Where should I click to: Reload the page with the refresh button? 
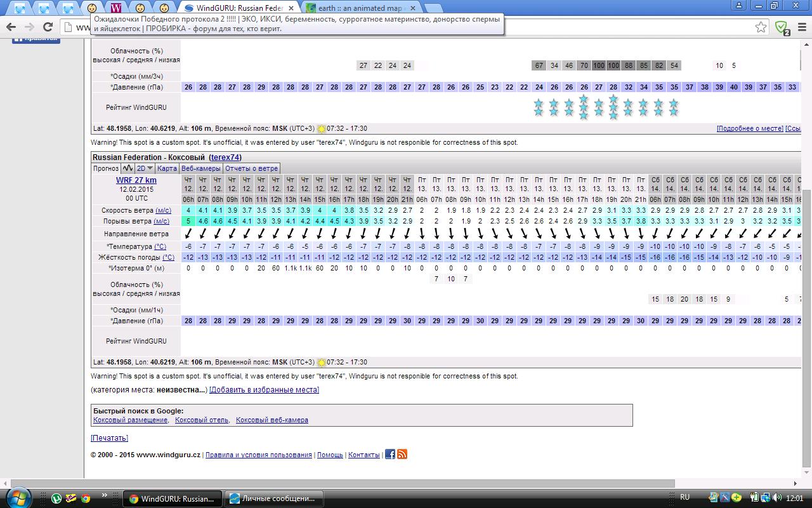click(x=48, y=27)
